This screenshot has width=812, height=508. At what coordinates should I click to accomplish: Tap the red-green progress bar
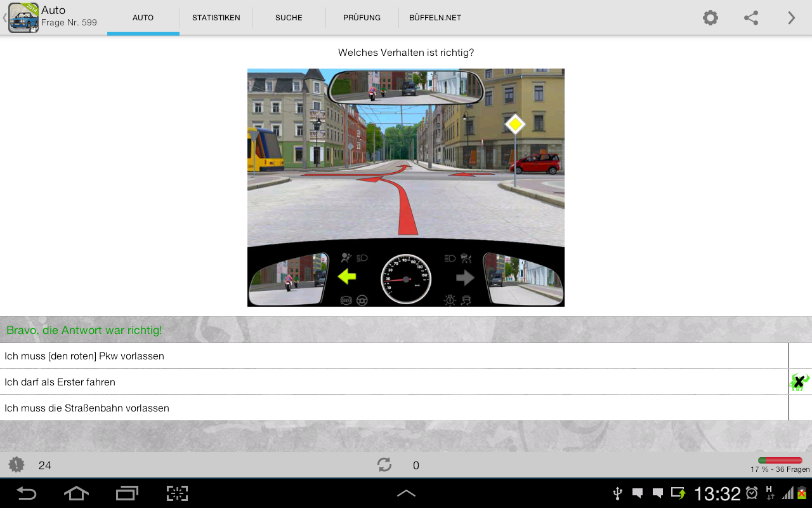(x=780, y=460)
